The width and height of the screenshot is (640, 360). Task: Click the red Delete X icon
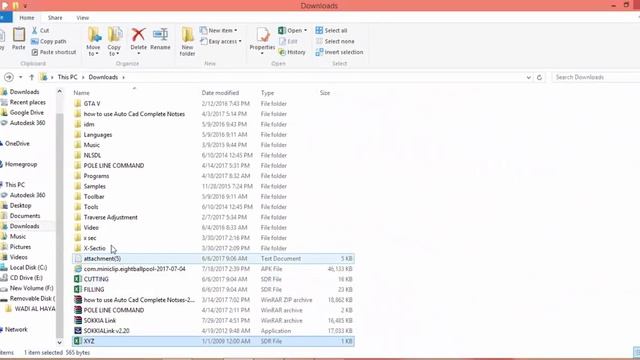(x=138, y=35)
